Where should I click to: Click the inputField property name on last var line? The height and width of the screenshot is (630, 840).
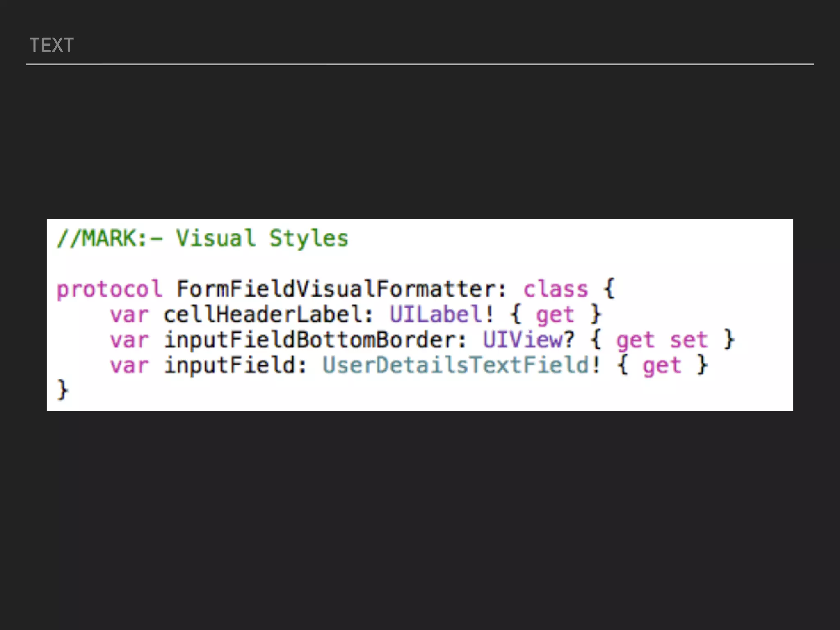pyautogui.click(x=230, y=365)
